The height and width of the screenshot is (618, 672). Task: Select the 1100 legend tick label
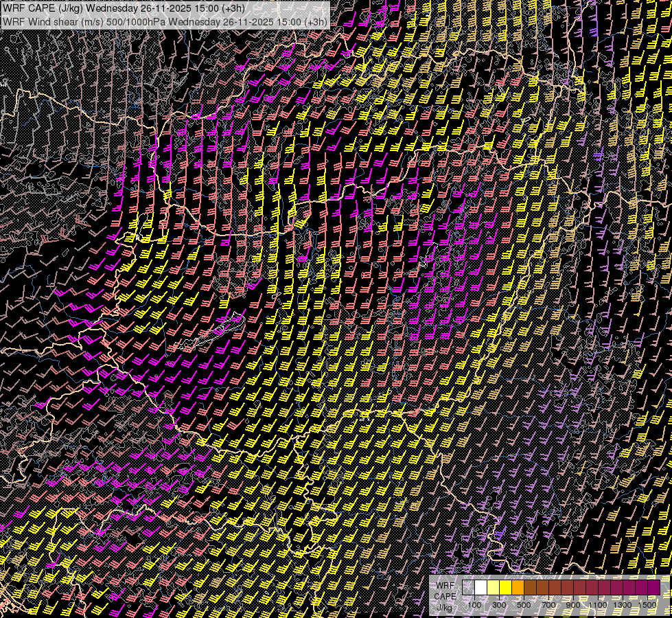click(x=597, y=605)
